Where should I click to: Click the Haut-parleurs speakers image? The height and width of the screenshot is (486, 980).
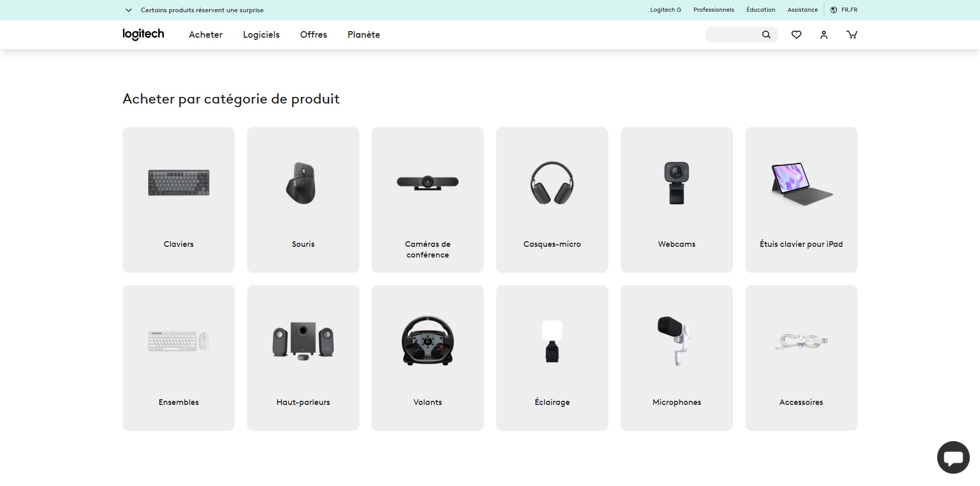(303, 341)
